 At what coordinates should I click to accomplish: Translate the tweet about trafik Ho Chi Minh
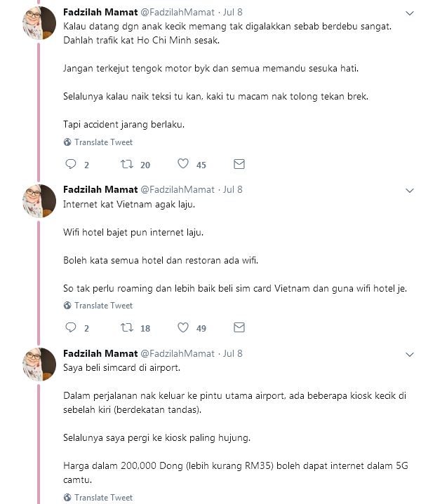click(98, 142)
